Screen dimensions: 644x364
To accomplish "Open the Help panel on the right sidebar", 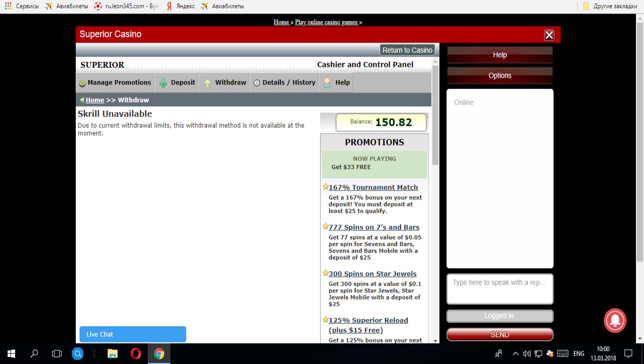I will point(500,55).
